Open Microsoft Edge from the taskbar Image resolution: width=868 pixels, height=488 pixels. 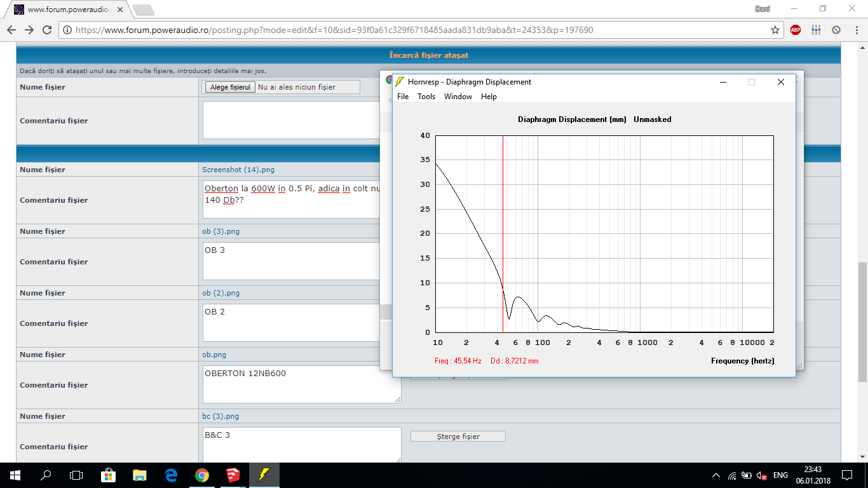[171, 475]
